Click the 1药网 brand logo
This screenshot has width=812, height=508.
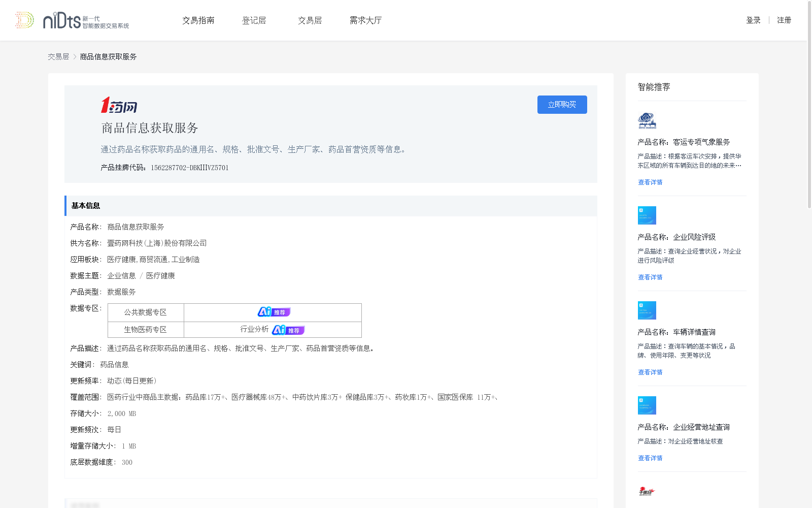click(x=119, y=105)
